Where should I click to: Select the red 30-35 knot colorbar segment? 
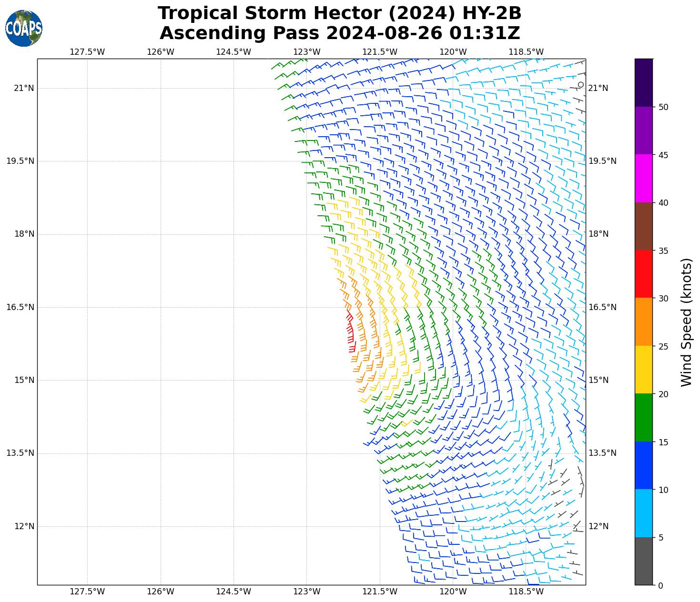click(643, 274)
